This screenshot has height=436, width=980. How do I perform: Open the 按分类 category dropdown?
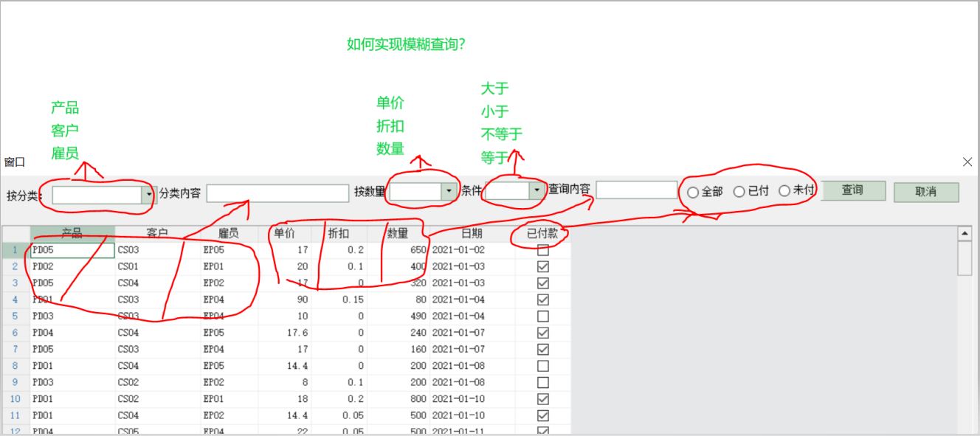coord(148,194)
